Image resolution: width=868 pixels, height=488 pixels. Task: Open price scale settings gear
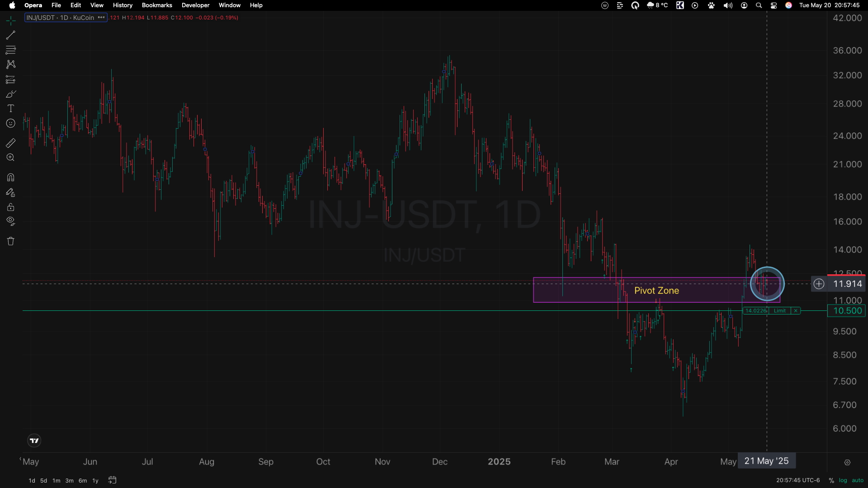(x=847, y=462)
